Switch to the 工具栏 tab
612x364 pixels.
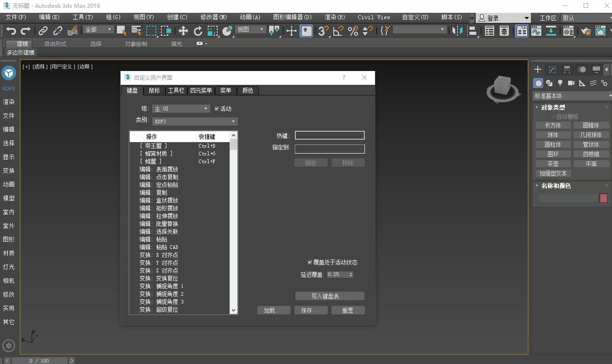176,90
